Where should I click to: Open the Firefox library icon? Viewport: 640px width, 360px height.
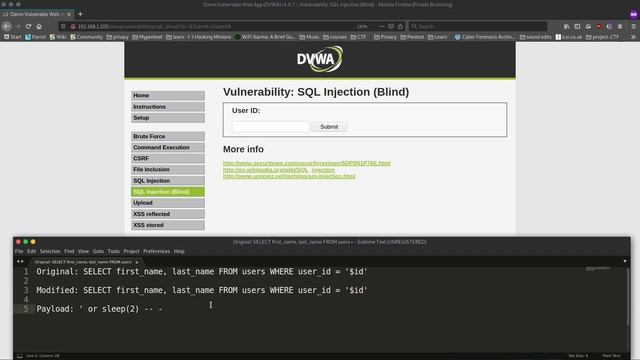[567, 26]
